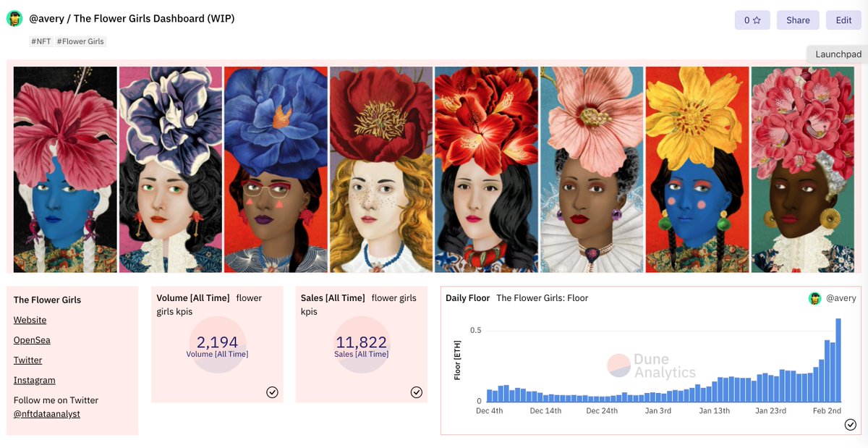The image size is (868, 448).
Task: Click the #Flower Girls tag
Action: pos(80,41)
